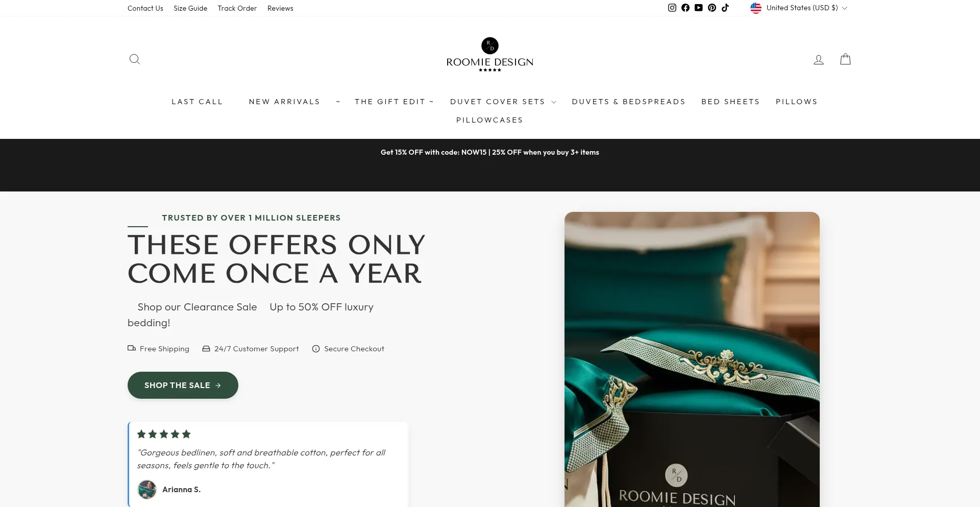Open the account login icon
980x507 pixels.
click(819, 60)
